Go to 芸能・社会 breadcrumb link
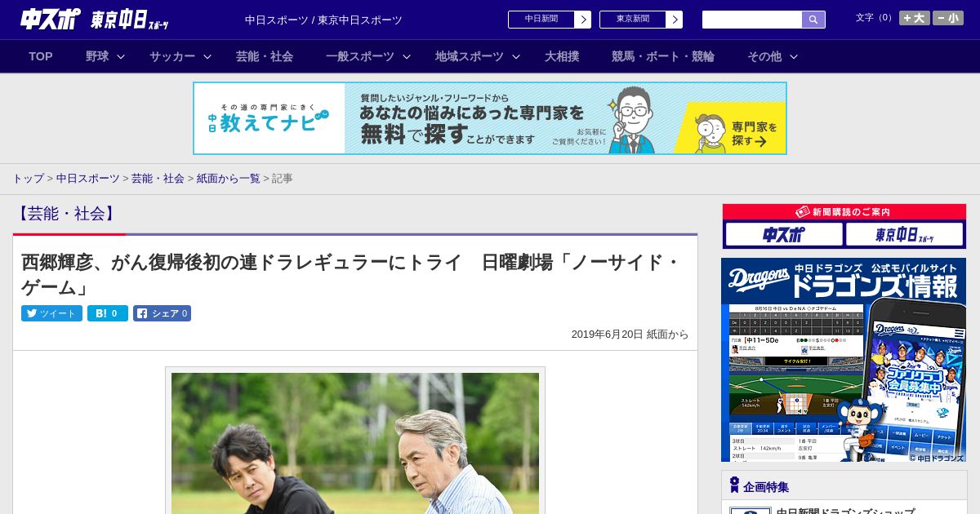The width and height of the screenshot is (980, 514). pyautogui.click(x=158, y=178)
